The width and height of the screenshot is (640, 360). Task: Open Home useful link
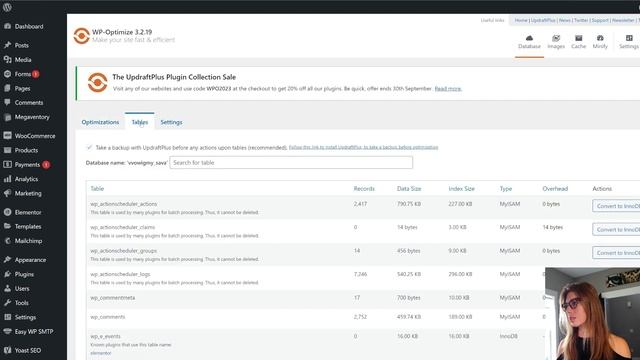coord(521,20)
